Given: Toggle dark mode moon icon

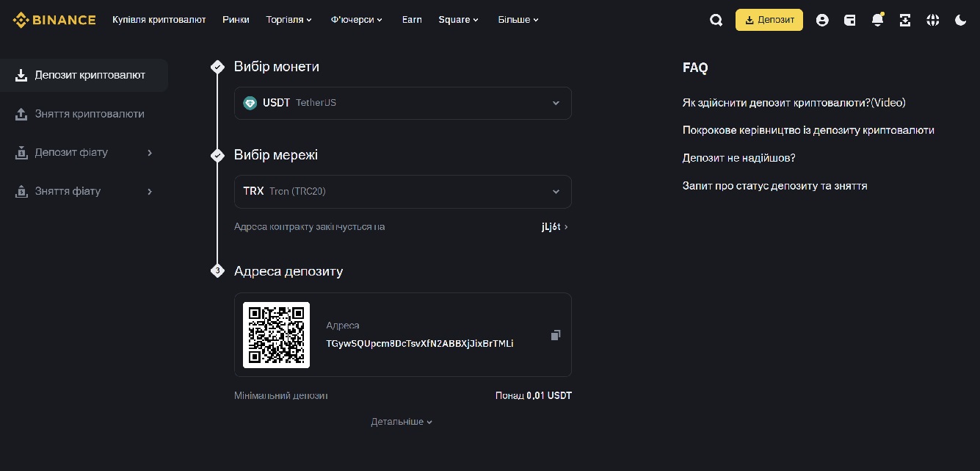Looking at the screenshot, I should 960,21.
